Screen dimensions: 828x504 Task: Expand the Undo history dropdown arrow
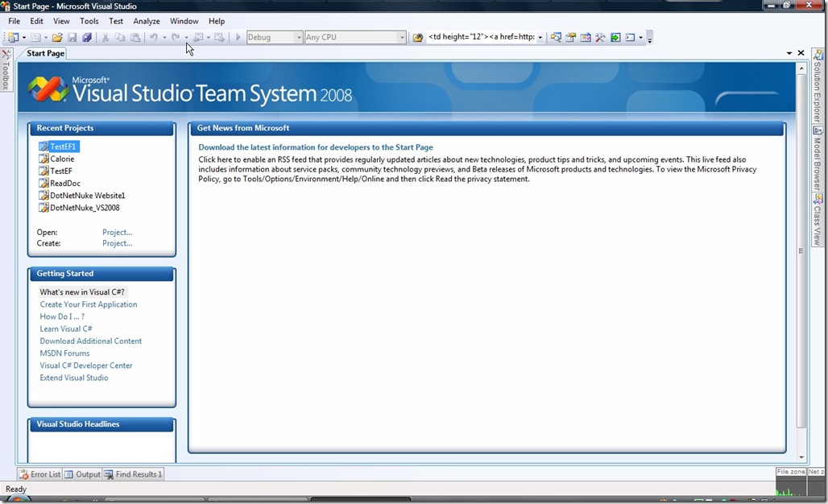point(164,38)
